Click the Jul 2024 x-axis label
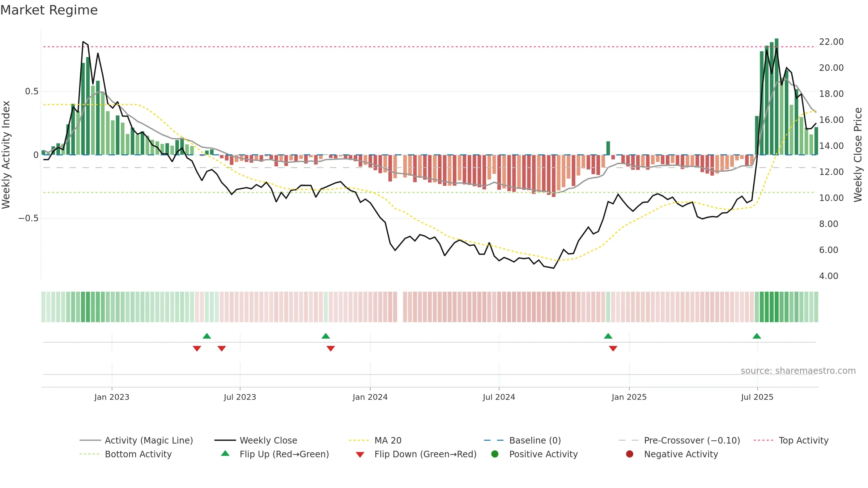 [499, 397]
